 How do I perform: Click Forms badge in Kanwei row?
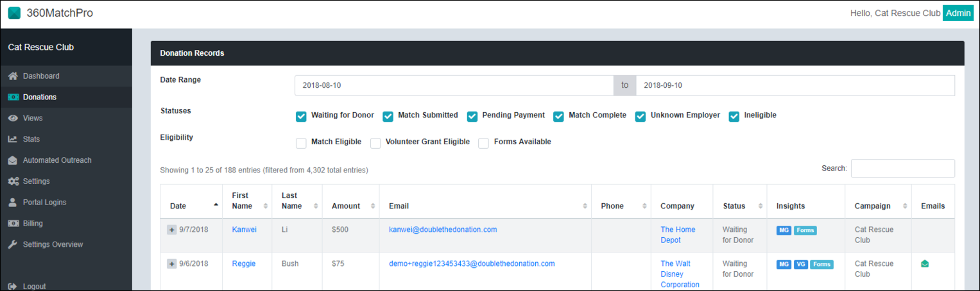point(805,230)
